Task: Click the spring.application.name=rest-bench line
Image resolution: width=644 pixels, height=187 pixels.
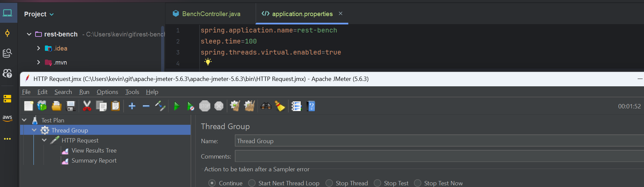Action: tap(269, 30)
